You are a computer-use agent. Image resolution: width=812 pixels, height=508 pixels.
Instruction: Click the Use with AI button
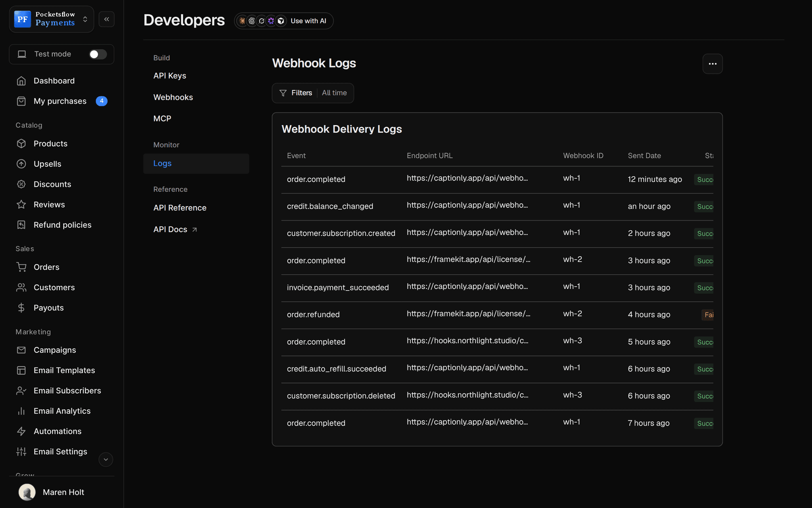click(x=284, y=21)
